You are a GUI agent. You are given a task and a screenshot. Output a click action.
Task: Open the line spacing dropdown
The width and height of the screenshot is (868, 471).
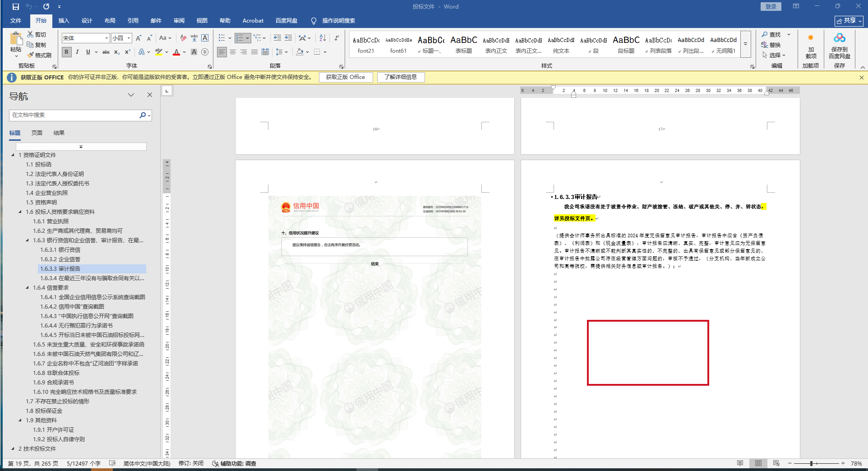point(282,52)
